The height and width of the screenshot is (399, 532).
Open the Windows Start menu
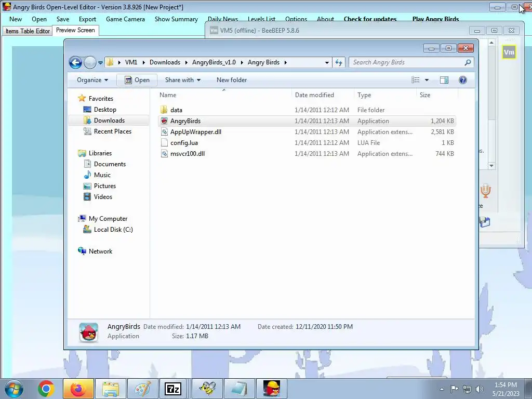click(14, 389)
